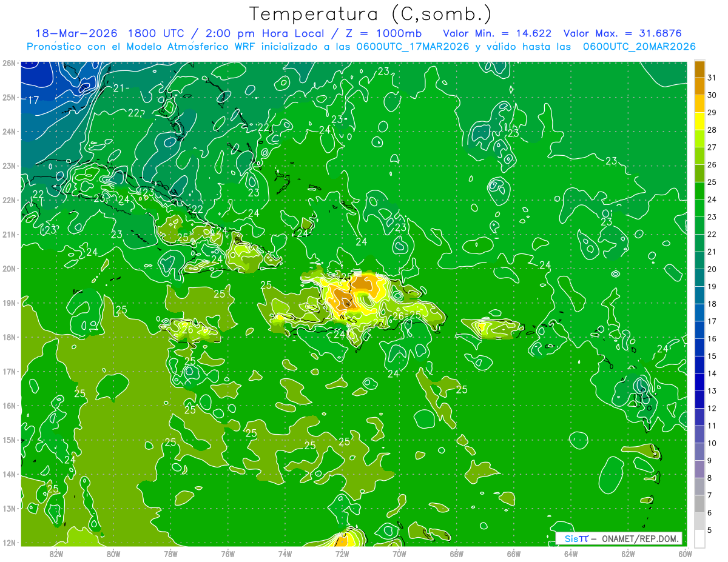Click the latitude axis label "12N"
The width and height of the screenshot is (728, 562).
coord(9,543)
